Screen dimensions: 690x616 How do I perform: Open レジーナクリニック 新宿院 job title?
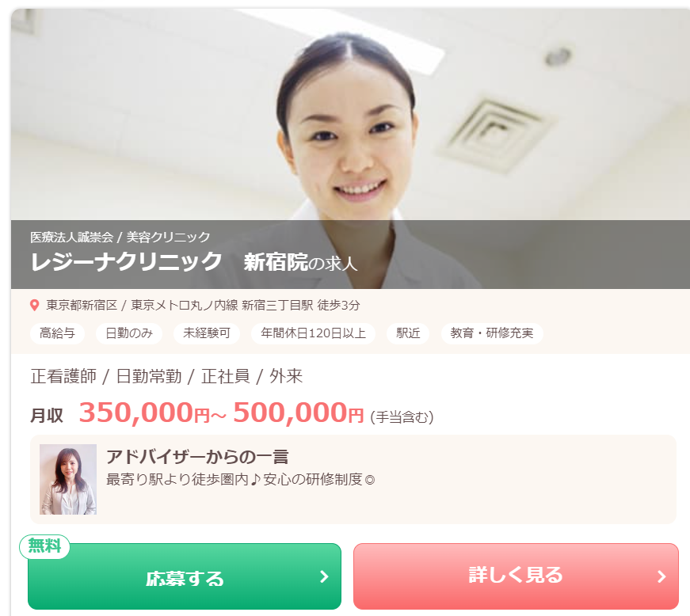[193, 262]
